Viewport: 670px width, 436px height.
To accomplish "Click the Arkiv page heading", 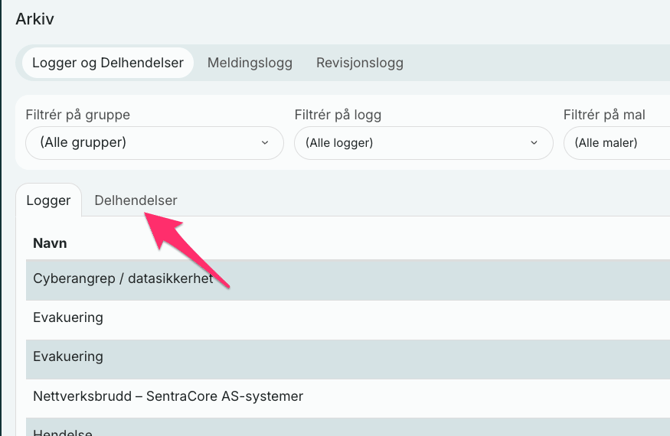I will tap(34, 18).
